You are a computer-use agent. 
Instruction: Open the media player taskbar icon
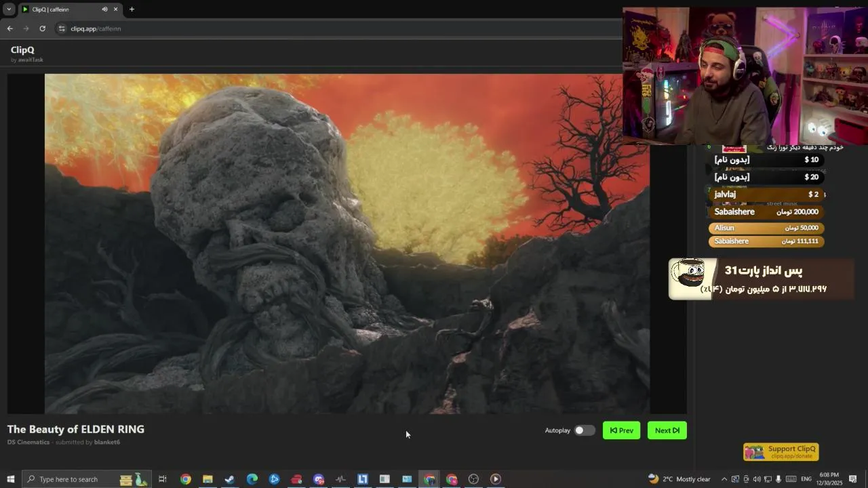496,479
